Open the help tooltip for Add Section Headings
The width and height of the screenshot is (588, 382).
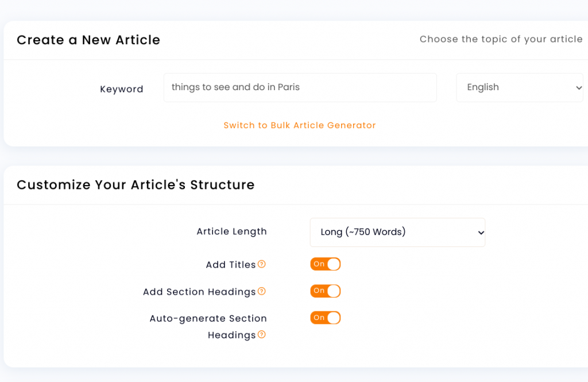click(262, 291)
